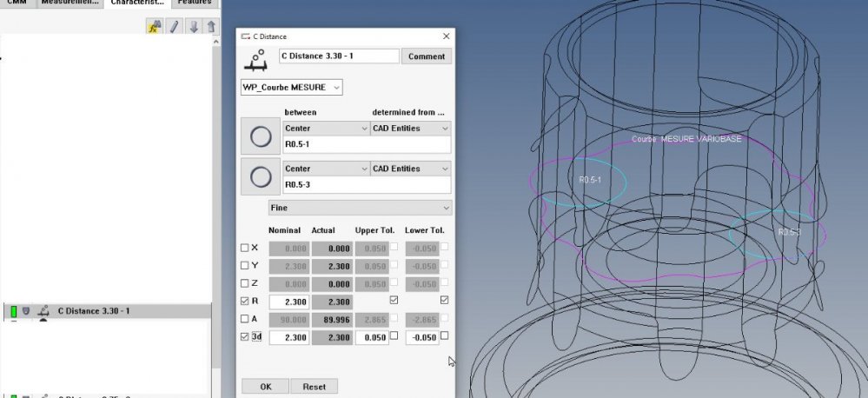868x398 pixels.
Task: Toggle 3d row upper tolerance checkbox
Action: (394, 335)
